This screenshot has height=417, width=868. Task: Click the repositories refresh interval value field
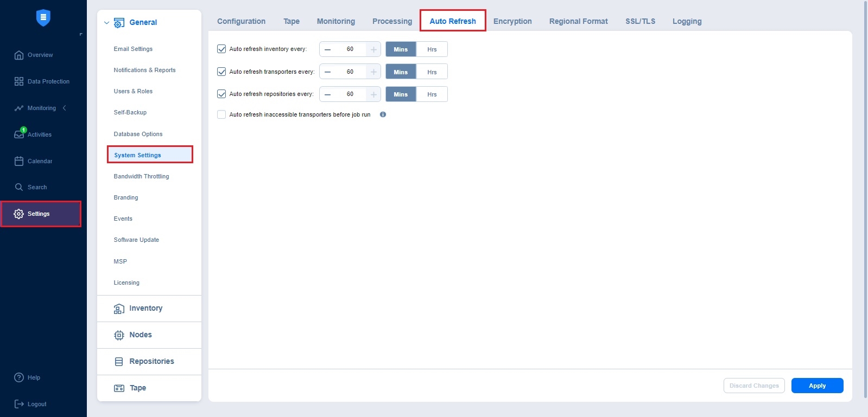[350, 94]
